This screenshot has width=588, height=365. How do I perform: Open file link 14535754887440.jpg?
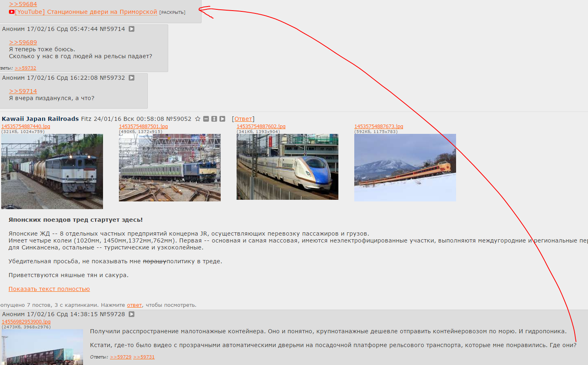26,127
